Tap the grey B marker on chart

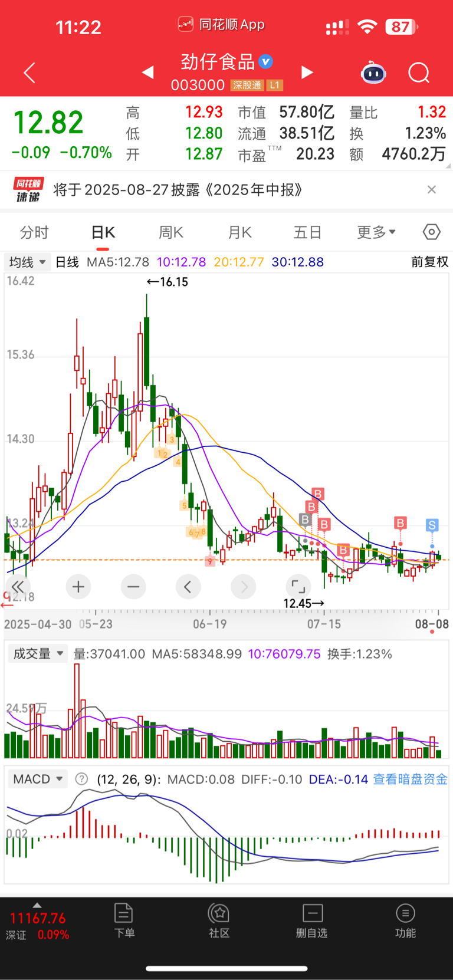[305, 519]
